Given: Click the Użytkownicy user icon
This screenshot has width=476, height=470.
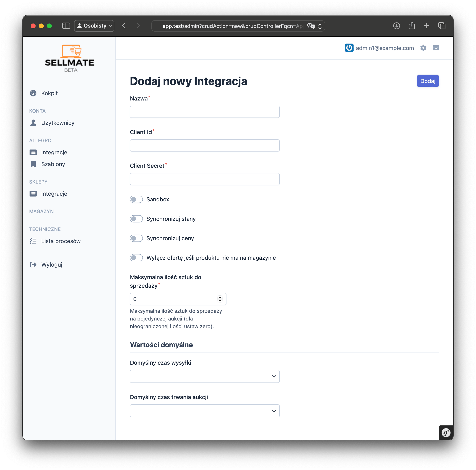Looking at the screenshot, I should 33,123.
